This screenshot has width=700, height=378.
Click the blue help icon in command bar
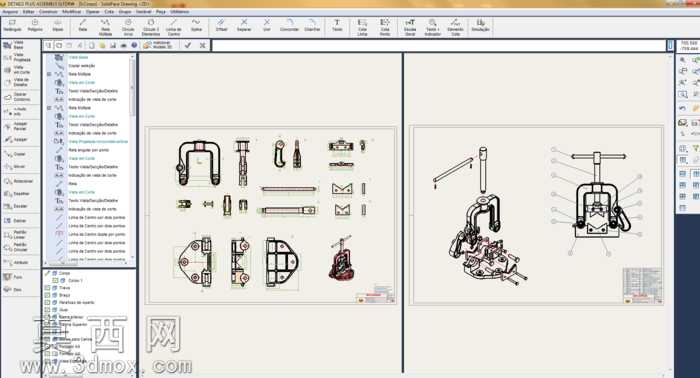pos(134,45)
